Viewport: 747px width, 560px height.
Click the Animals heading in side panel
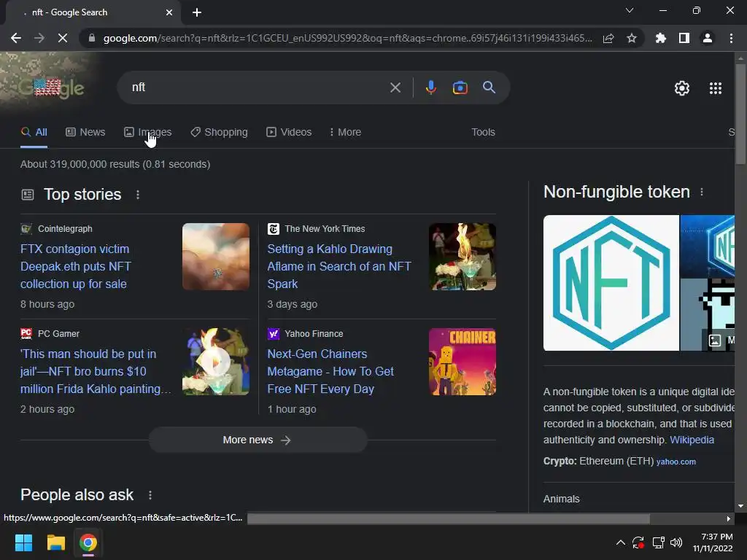561,499
